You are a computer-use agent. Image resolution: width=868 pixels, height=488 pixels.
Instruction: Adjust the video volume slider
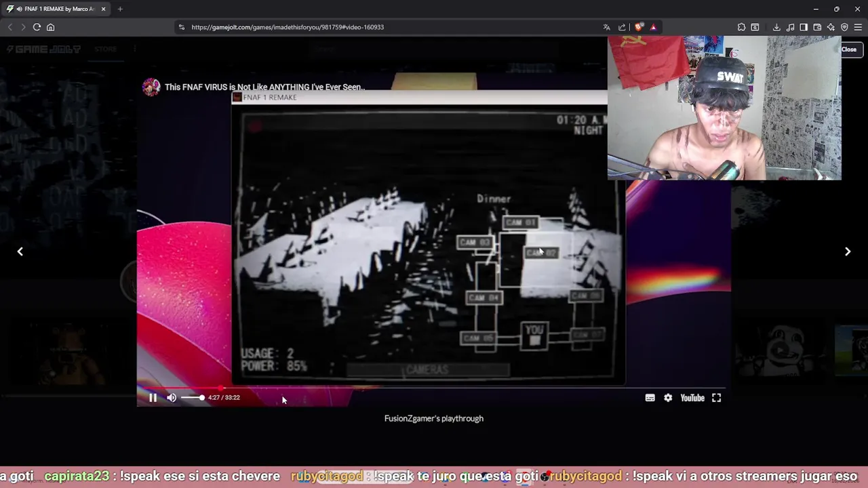[193, 398]
